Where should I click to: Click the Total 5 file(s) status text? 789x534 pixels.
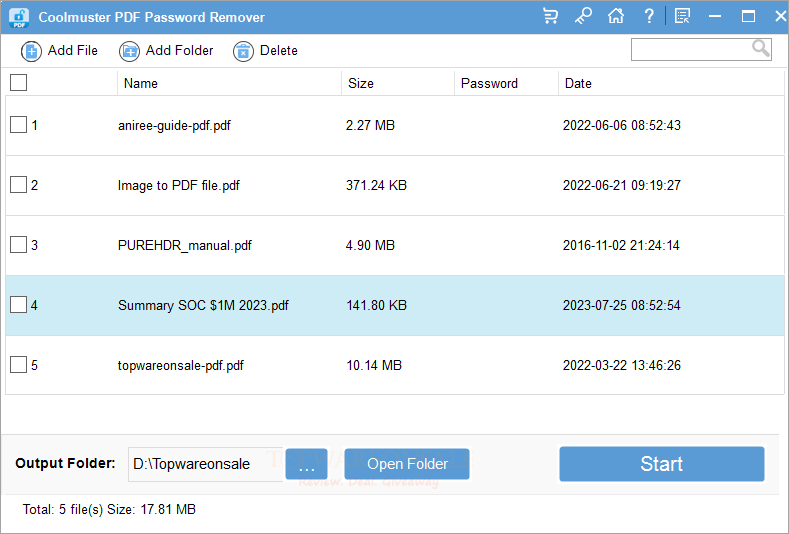point(109,509)
